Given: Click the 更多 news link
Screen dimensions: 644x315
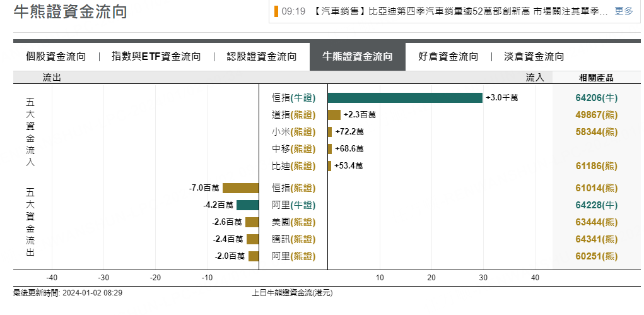Looking at the screenshot, I should click(623, 11).
